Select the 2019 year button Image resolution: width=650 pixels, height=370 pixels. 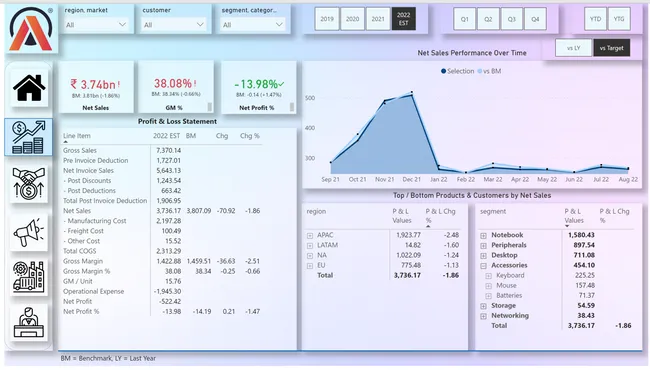tap(327, 19)
